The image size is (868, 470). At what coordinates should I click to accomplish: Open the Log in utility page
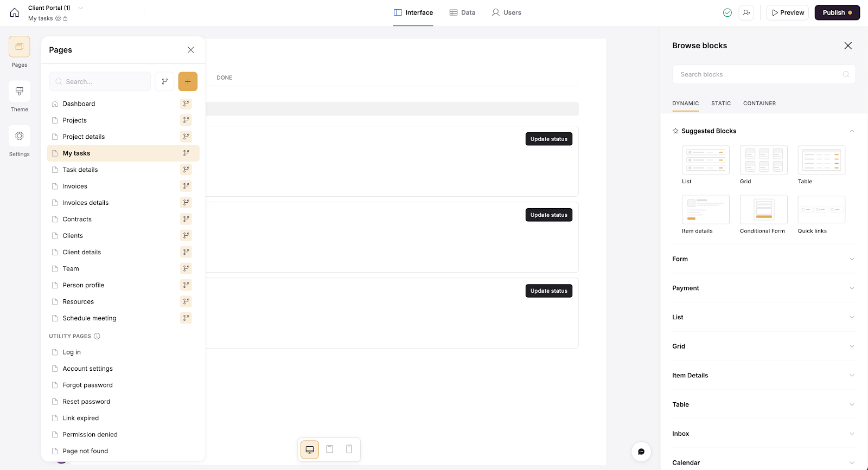(72, 352)
